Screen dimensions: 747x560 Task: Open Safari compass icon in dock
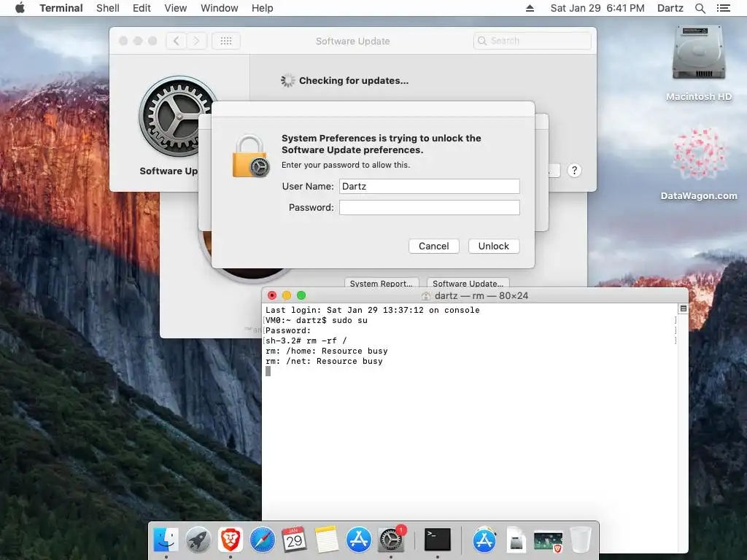click(x=263, y=540)
